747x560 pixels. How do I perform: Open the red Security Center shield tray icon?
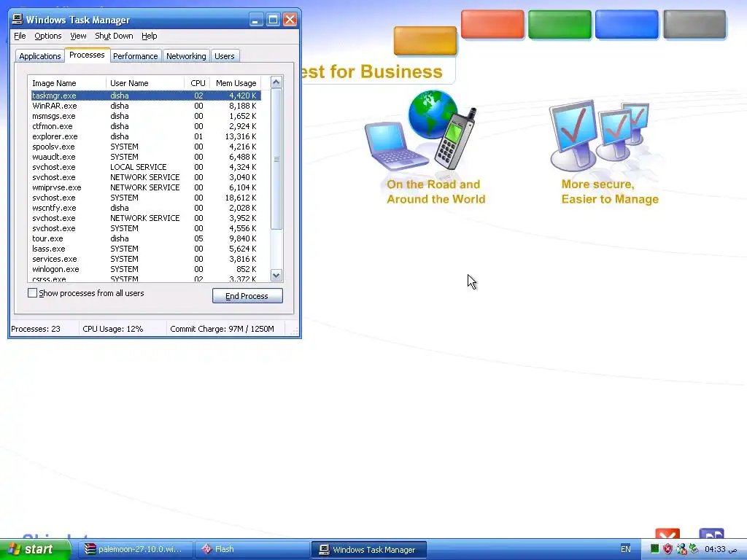(x=668, y=549)
